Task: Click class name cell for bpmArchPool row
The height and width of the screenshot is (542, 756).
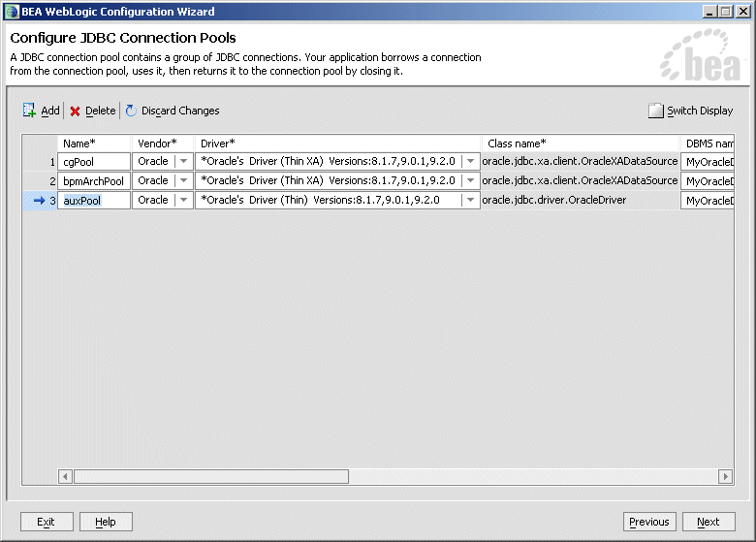Action: 581,180
